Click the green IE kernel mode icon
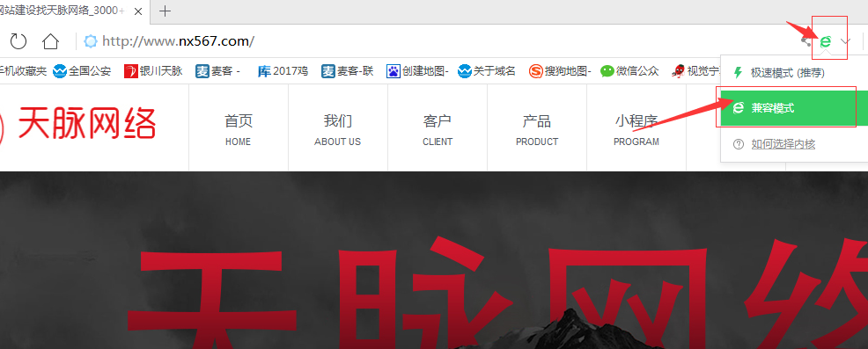 pyautogui.click(x=826, y=41)
